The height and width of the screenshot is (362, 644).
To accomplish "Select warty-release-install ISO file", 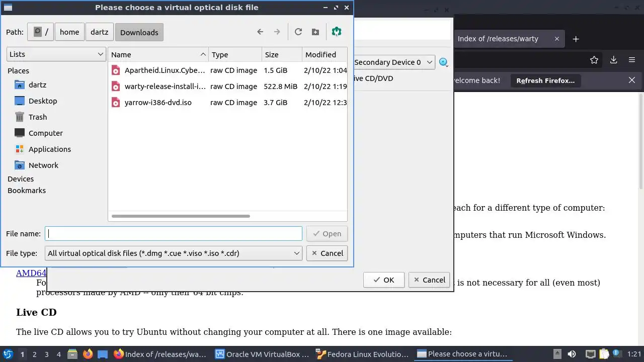I will (x=165, y=86).
